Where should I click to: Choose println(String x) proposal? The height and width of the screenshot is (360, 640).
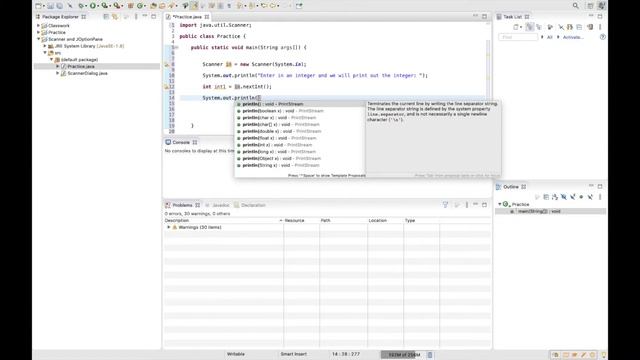tap(300, 165)
